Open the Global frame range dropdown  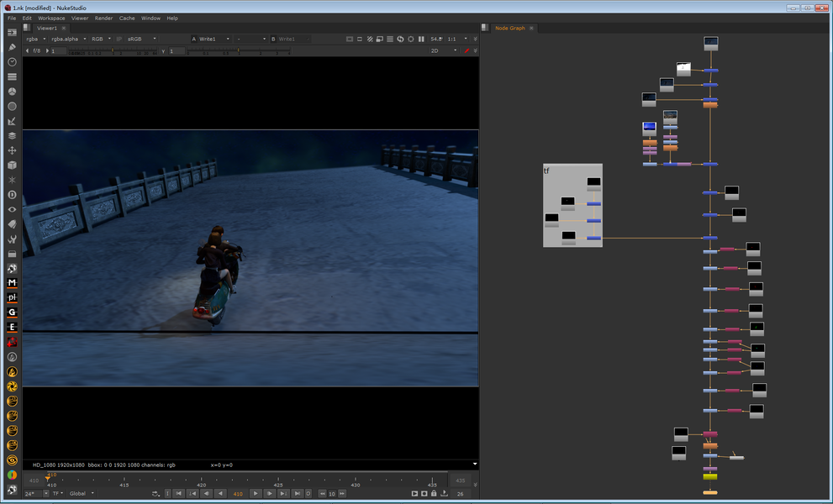click(x=82, y=493)
